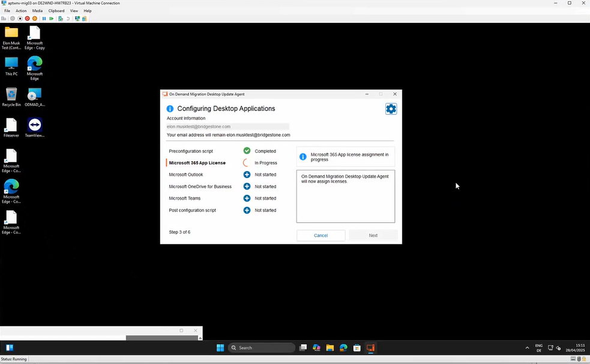Viewport: 590px width, 364px height.
Task: Open File Explorer from the taskbar
Action: pos(330,348)
